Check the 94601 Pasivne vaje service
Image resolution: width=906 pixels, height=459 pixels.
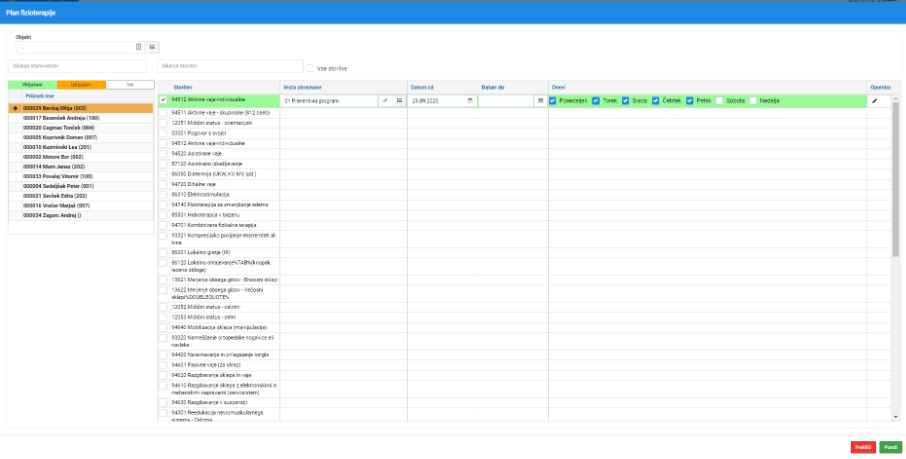tap(163, 365)
